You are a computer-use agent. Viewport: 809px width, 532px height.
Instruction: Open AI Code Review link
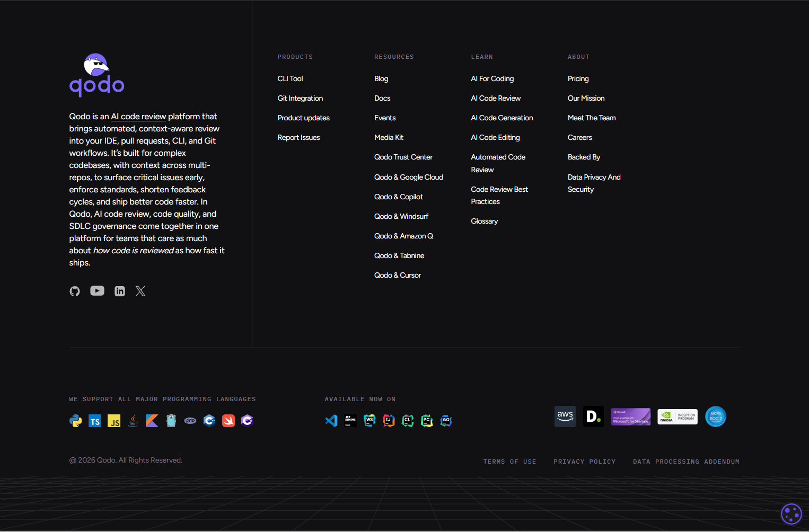pyautogui.click(x=496, y=98)
